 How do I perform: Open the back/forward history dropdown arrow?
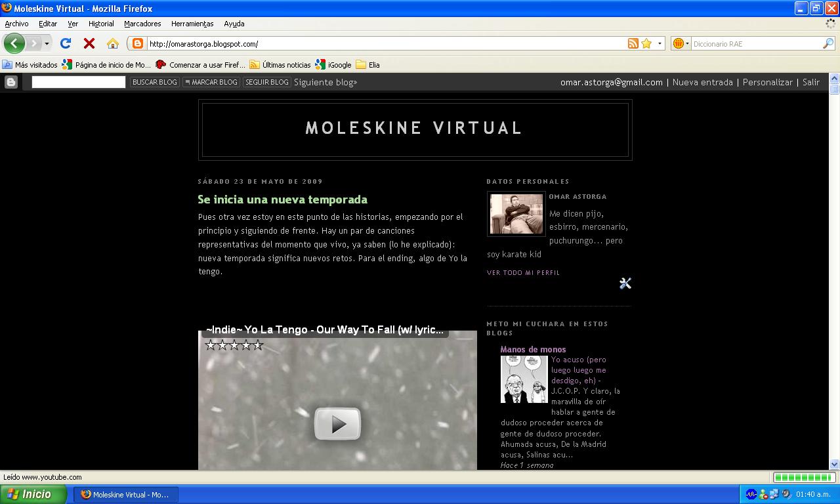coord(47,44)
